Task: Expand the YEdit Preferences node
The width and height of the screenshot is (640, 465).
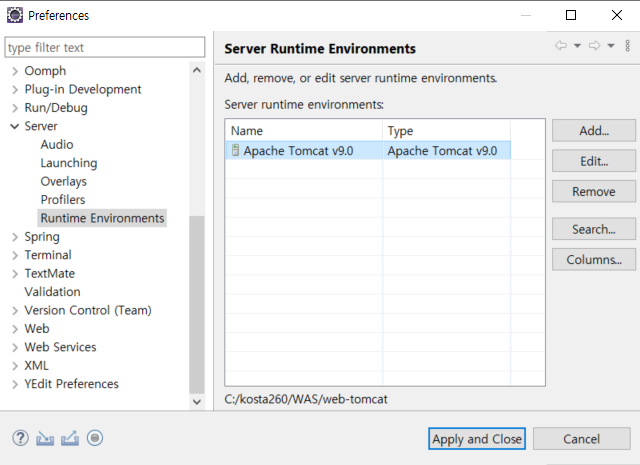Action: 15,384
